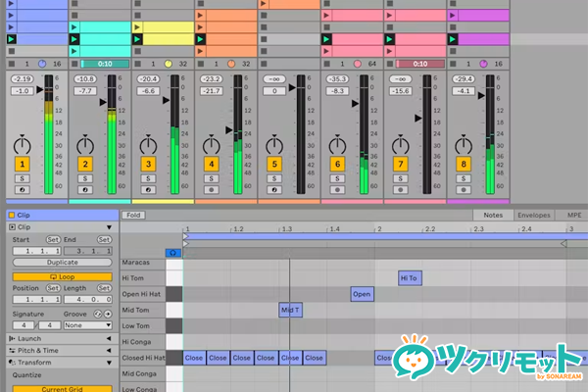Screen dimensions: 588x392
Task: Collapse the Clip section with its triangle
Action: tap(109, 227)
